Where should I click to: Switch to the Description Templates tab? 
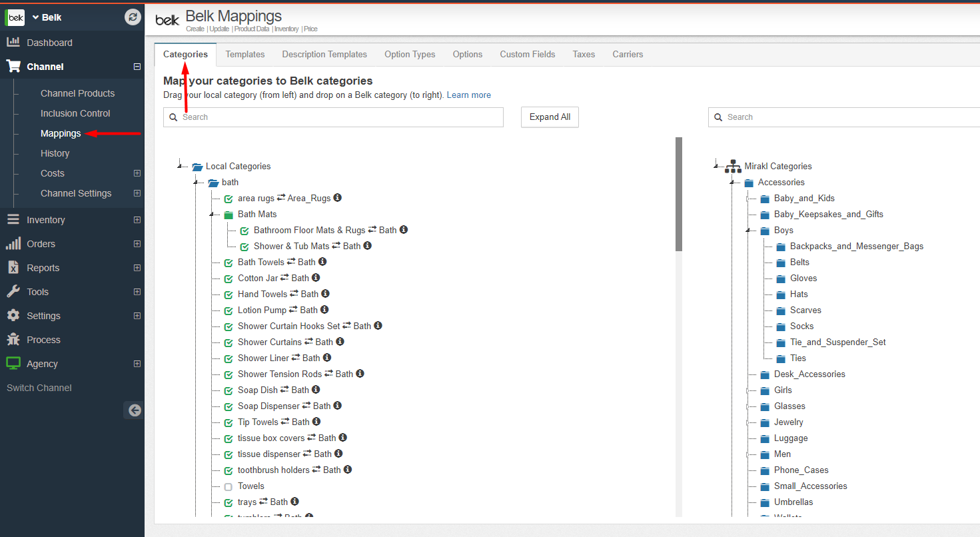pyautogui.click(x=324, y=55)
